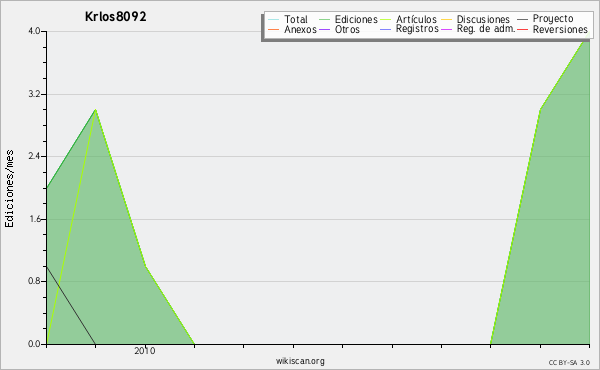Image resolution: width=600 pixels, height=370 pixels.
Task: Click the 3.2 y-axis value
Action: click(x=34, y=94)
